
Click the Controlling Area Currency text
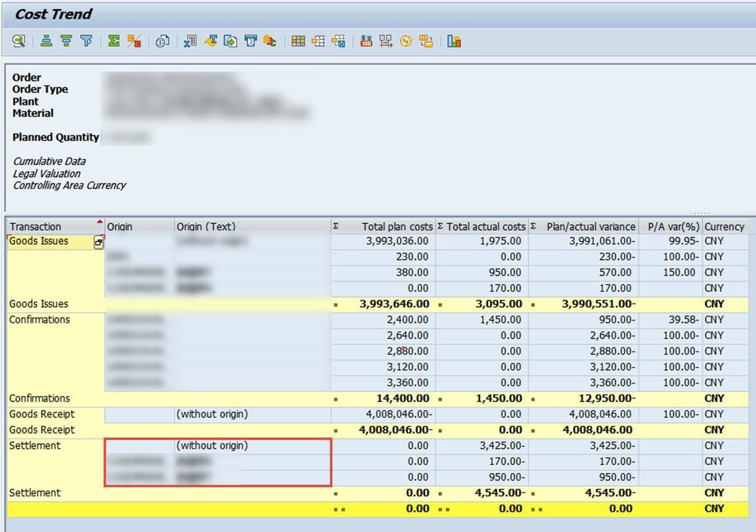tap(69, 186)
